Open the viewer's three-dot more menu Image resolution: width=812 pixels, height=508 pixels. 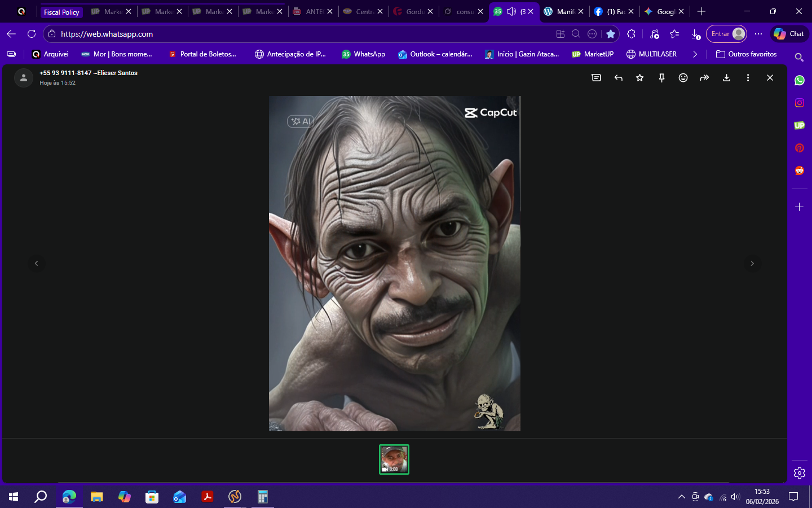pos(748,78)
